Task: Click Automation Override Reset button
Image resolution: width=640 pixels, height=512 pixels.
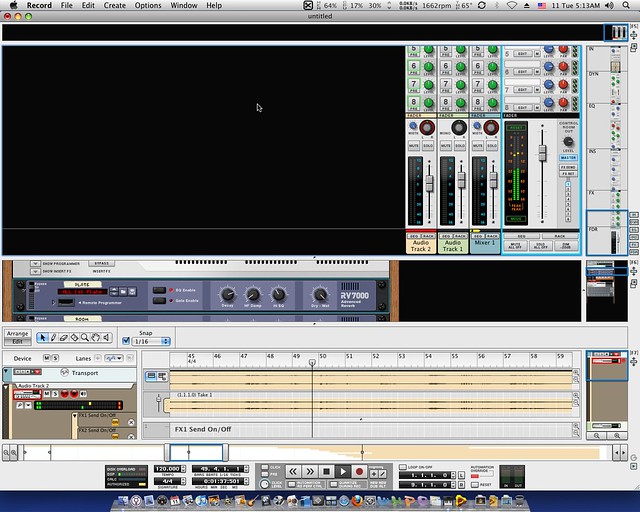Action: (x=475, y=485)
